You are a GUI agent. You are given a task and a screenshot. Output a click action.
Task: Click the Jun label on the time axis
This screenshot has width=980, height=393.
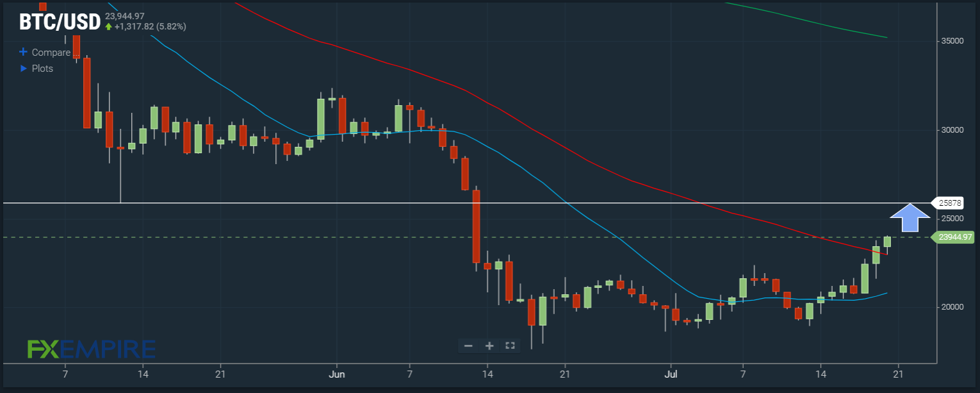coord(336,373)
